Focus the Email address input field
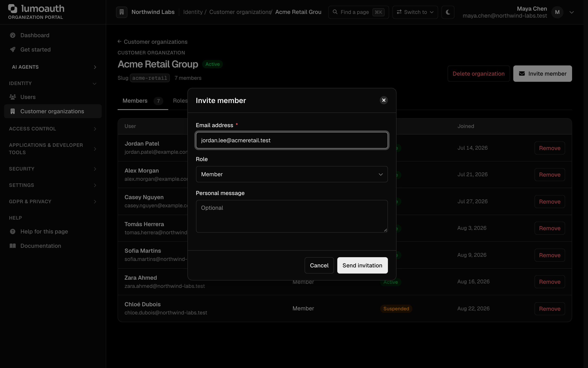Image resolution: width=588 pixels, height=368 pixels. (x=292, y=140)
